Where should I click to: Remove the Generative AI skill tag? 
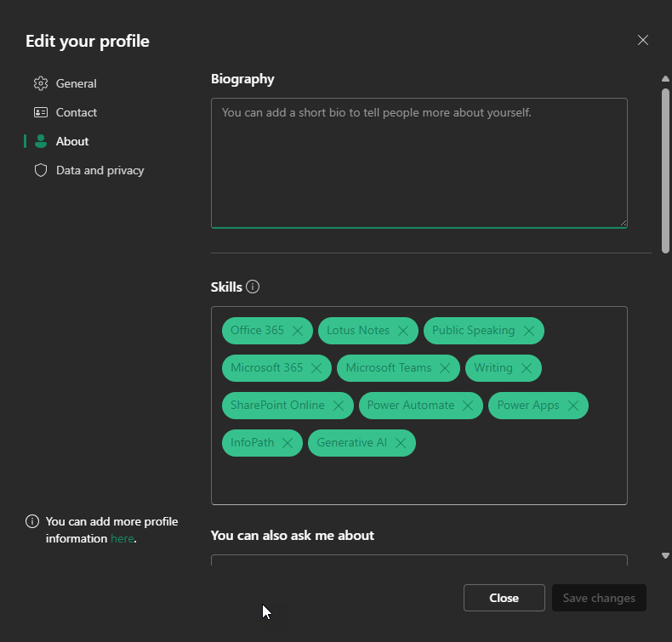[x=401, y=443]
